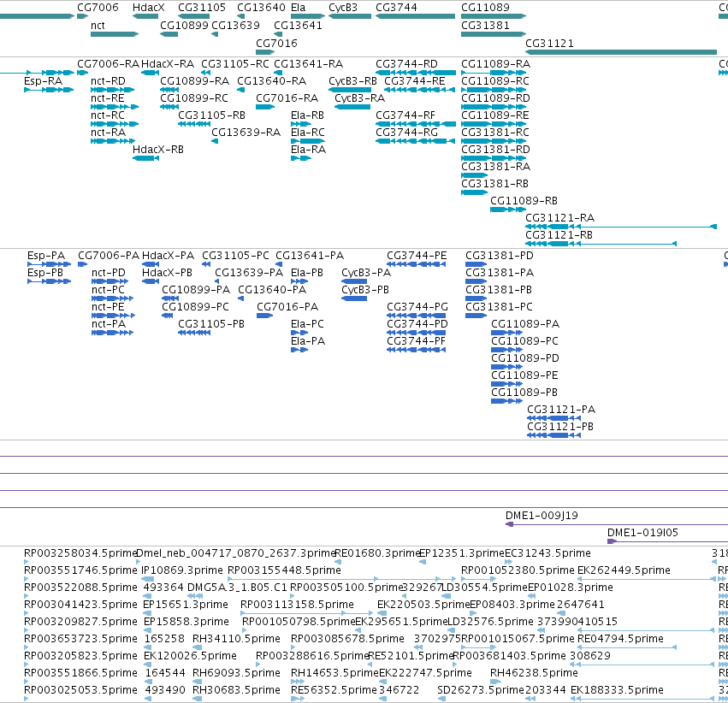Screen dimensions: 728x703
Task: Click EST label RE01680.3prime
Action: point(377,553)
